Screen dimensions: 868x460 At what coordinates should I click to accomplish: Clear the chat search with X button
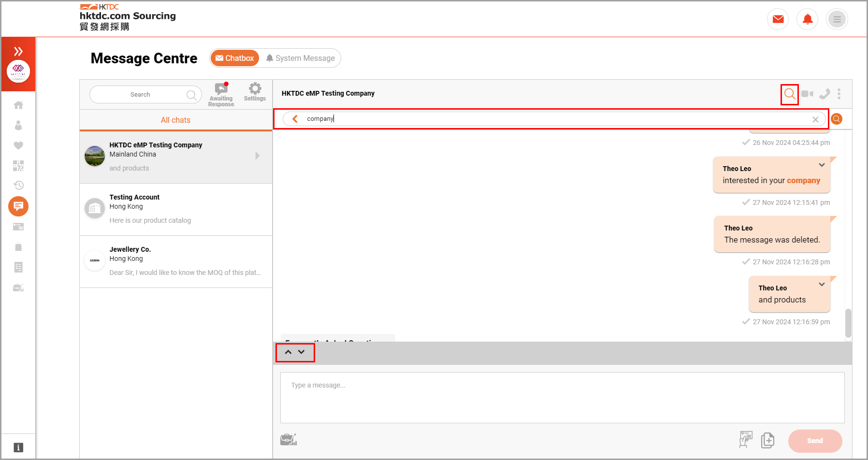pos(815,119)
